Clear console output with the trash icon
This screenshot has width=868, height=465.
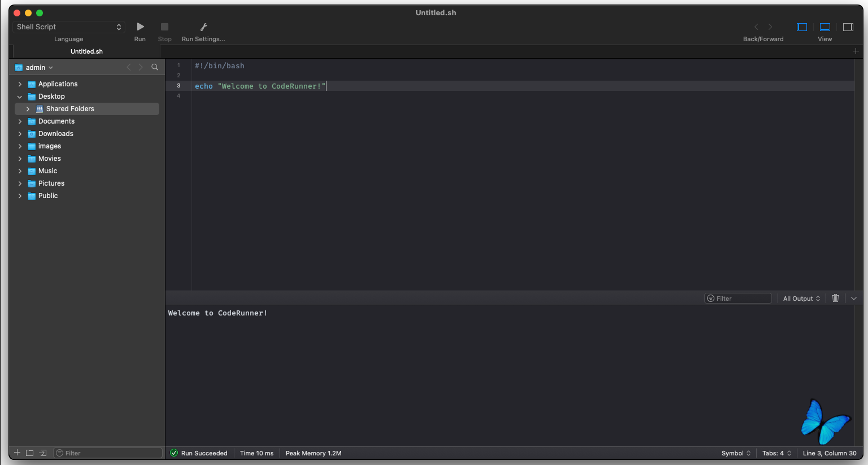coord(836,298)
